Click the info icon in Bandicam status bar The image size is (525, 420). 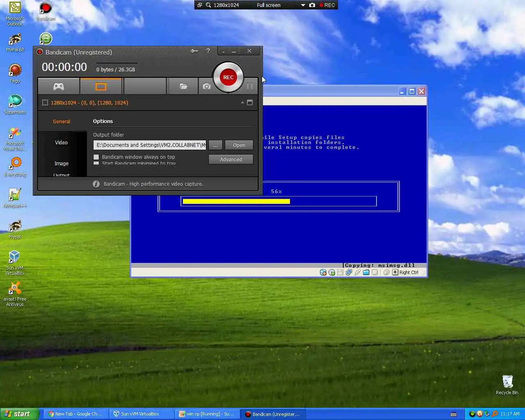[x=96, y=184]
